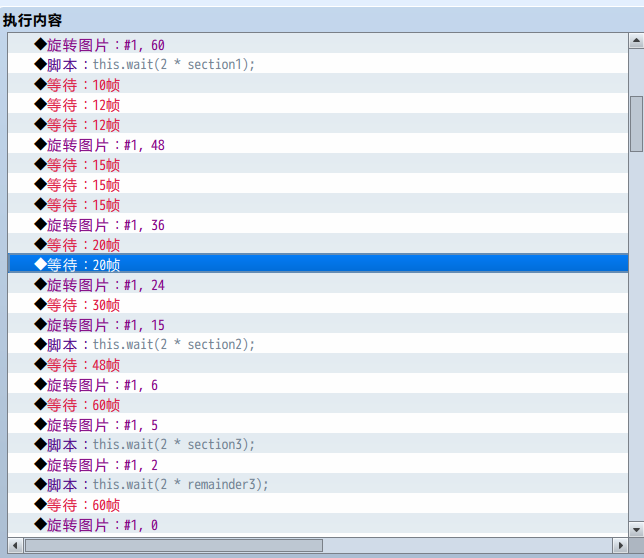644x558 pixels.
Task: Select 等待：60帧 row just above 旋转图片：#1, 0
Action: coord(318,504)
